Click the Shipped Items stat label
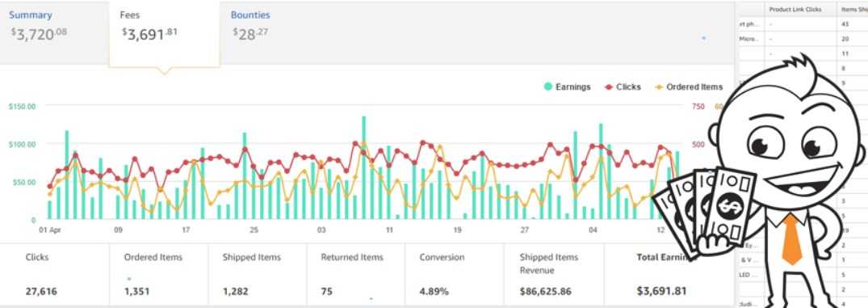Screen dimensions: 868x308 252,257
